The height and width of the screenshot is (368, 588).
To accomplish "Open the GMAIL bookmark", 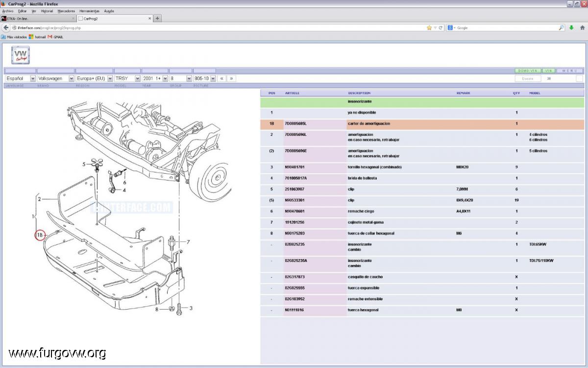I will 55,37.
